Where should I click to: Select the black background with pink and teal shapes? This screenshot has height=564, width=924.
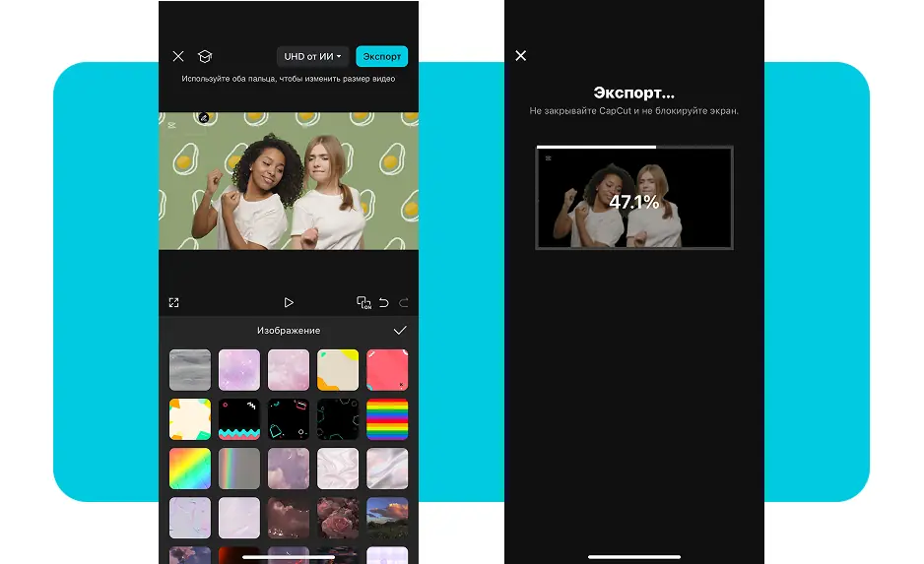click(x=289, y=419)
